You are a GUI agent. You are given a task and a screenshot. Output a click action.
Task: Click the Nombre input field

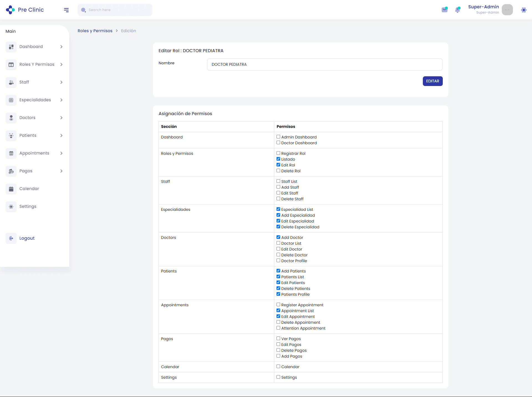[x=324, y=64]
